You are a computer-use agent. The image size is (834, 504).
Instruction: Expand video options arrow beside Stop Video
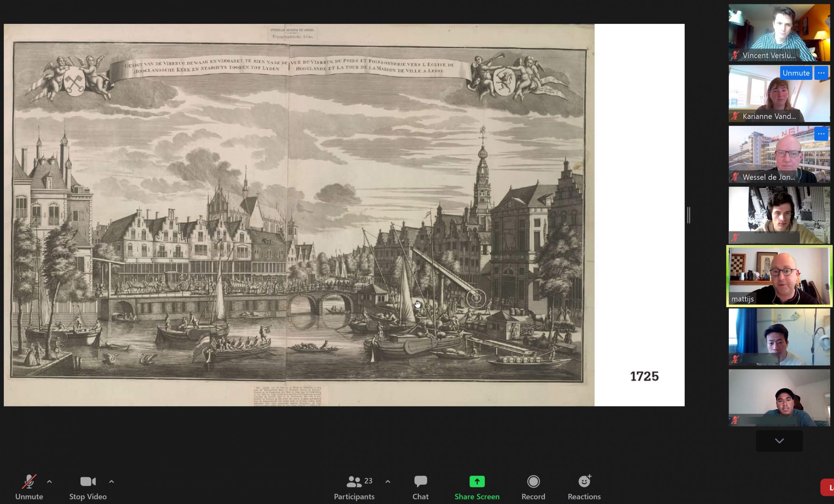pos(111,481)
